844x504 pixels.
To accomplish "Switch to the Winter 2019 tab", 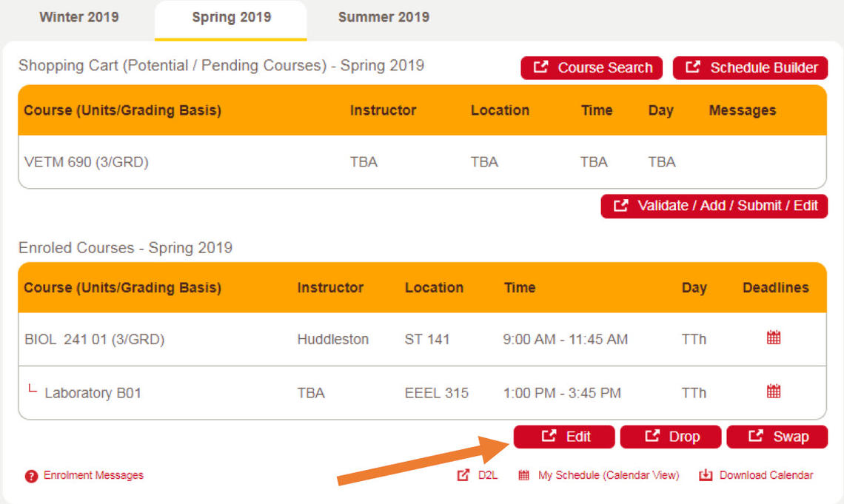I will (78, 17).
